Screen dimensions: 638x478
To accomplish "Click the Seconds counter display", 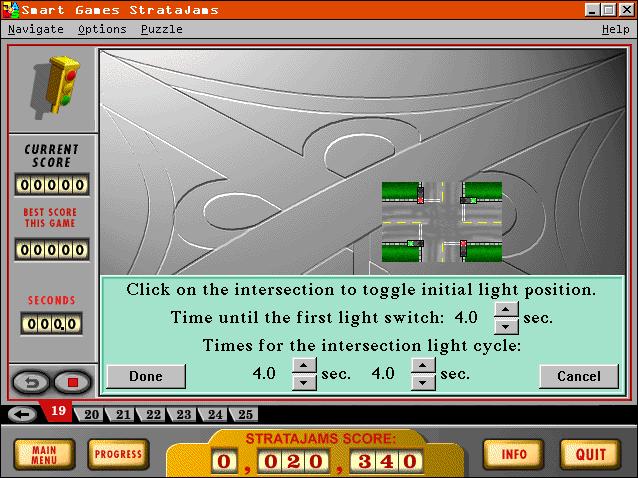I will tap(52, 324).
